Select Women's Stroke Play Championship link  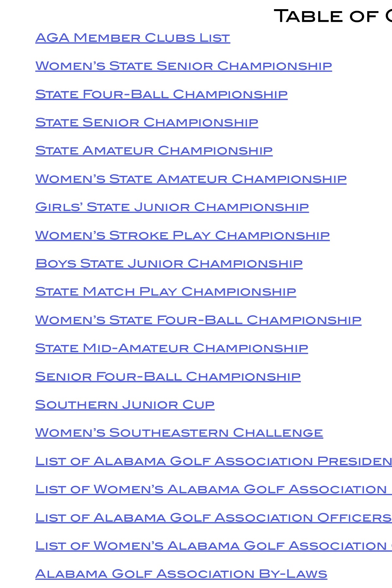pyautogui.click(x=182, y=236)
